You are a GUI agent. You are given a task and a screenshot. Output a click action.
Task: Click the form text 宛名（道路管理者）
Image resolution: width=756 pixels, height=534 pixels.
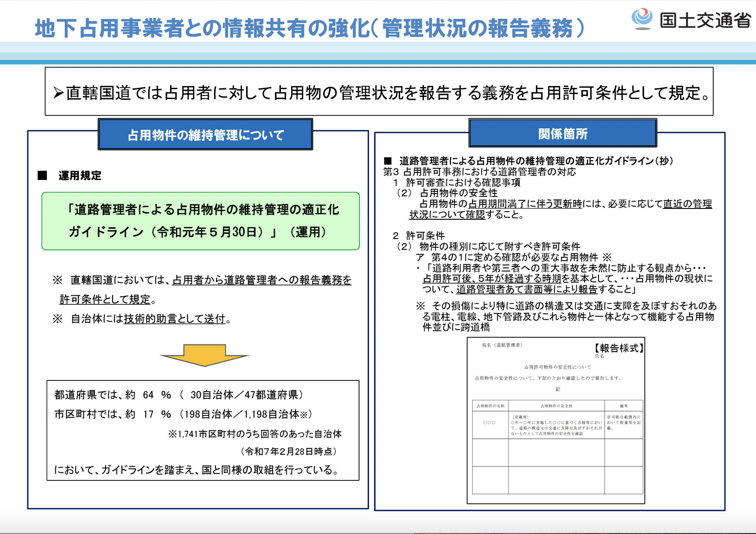pos(502,345)
